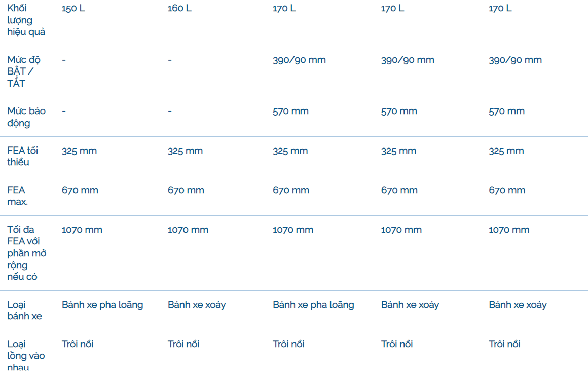The height and width of the screenshot is (371, 588).
Task: Click the rightmost '570 mm' alarm level value
Action: [x=506, y=111]
